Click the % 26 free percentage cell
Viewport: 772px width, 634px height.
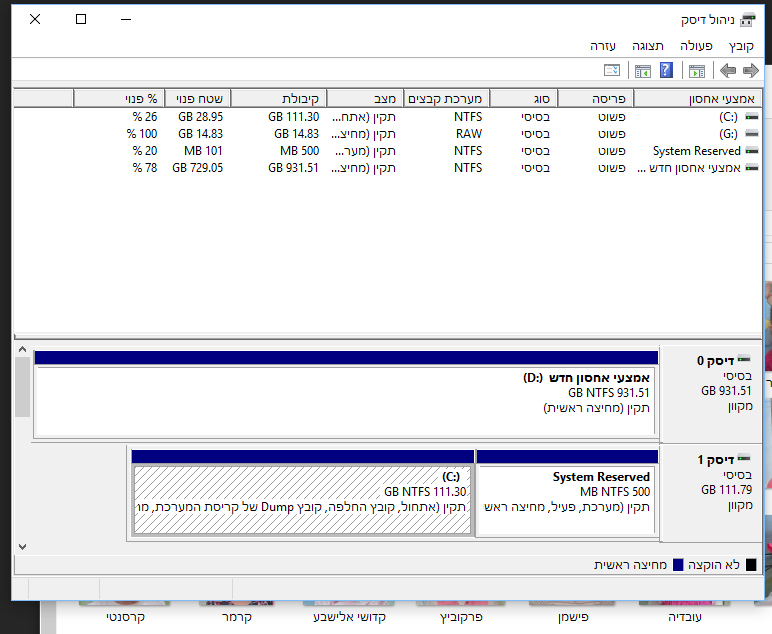point(145,117)
